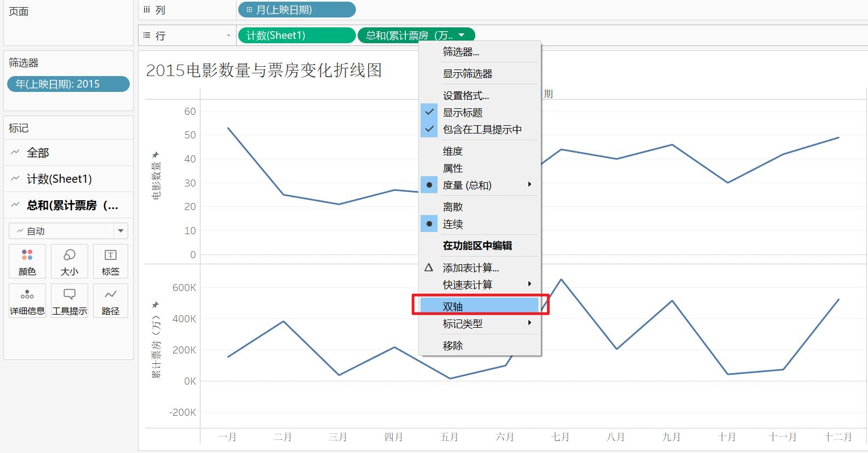Screen dimensions: 868x453
Task: Choose 移除 menu entry
Action: (453, 345)
